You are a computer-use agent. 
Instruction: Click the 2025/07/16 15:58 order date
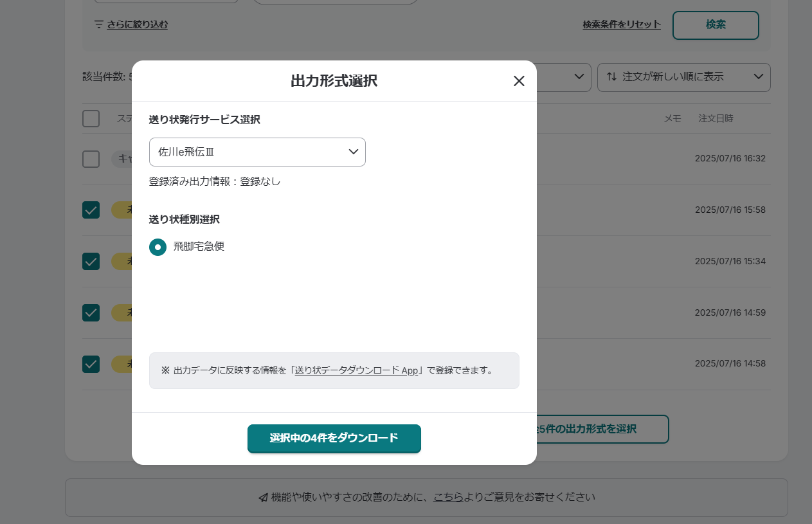[730, 210]
